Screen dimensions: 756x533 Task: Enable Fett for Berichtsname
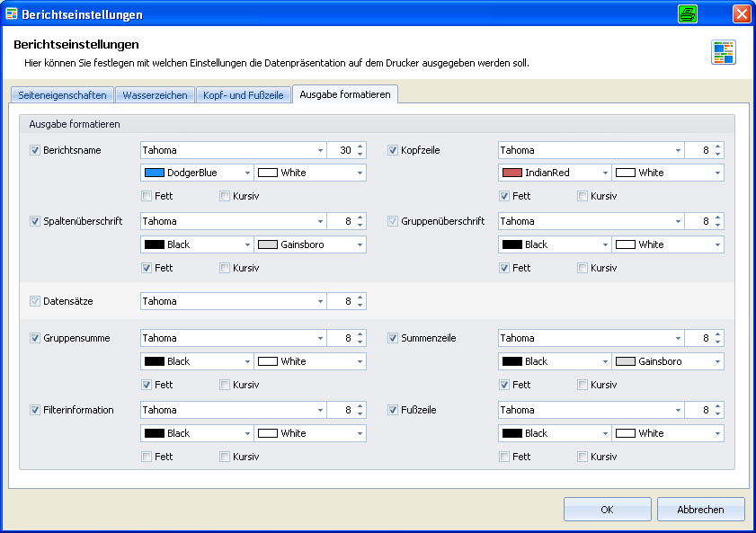[x=147, y=196]
